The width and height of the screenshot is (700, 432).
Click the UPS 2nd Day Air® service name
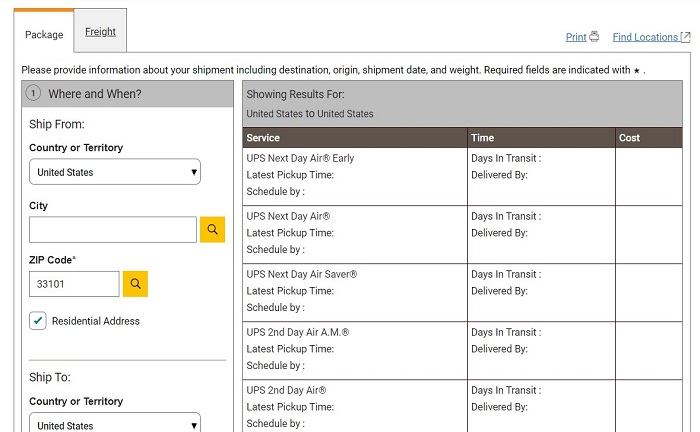[286, 390]
